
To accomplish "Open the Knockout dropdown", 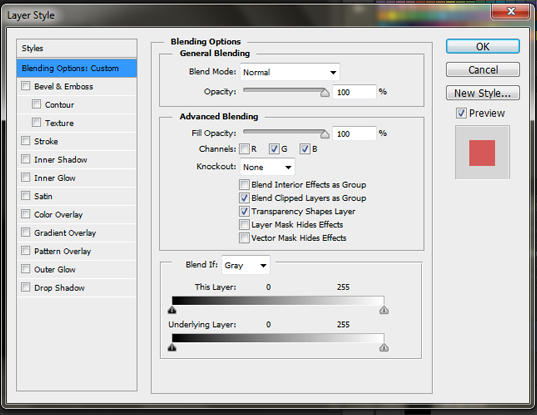I will point(267,167).
